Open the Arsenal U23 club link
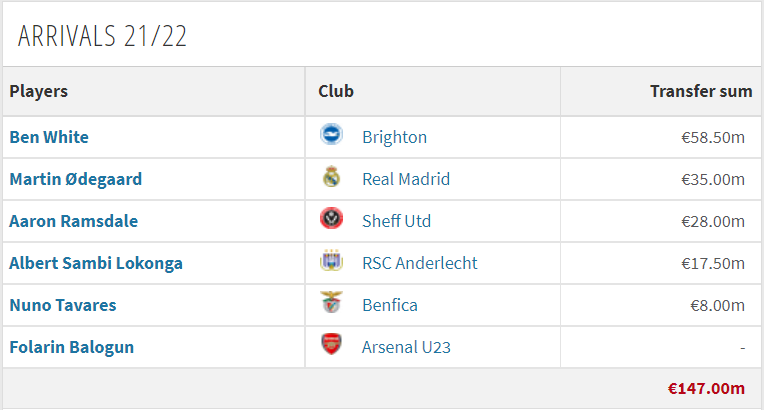Viewport: 764px width, 410px height. click(406, 347)
